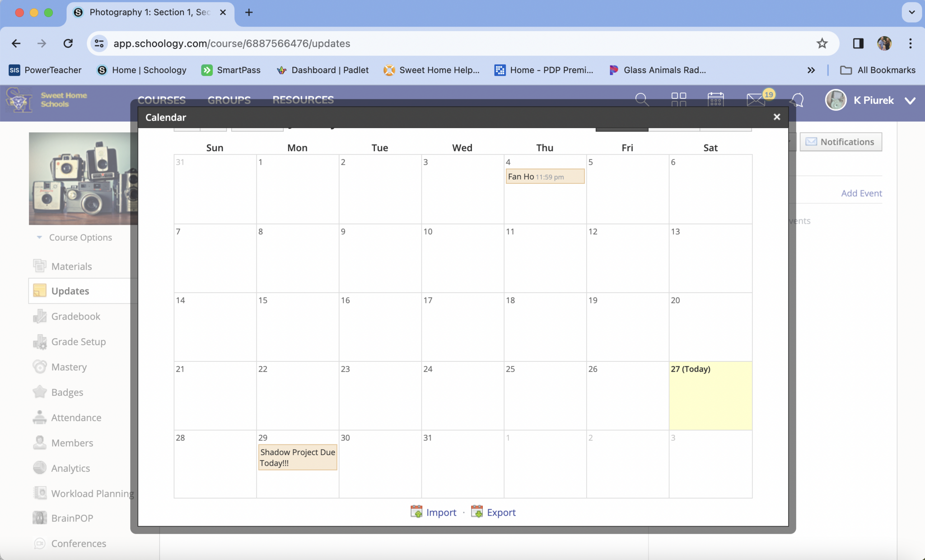This screenshot has height=560, width=925.
Task: Select Badges in the course sidebar
Action: [x=67, y=392]
